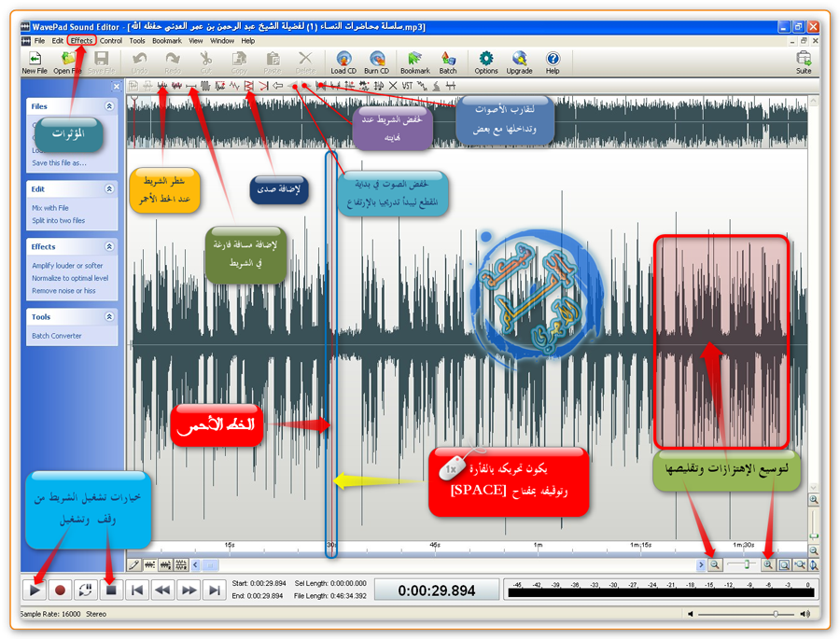
Task: Click the Burn CD icon
Action: click(x=376, y=61)
